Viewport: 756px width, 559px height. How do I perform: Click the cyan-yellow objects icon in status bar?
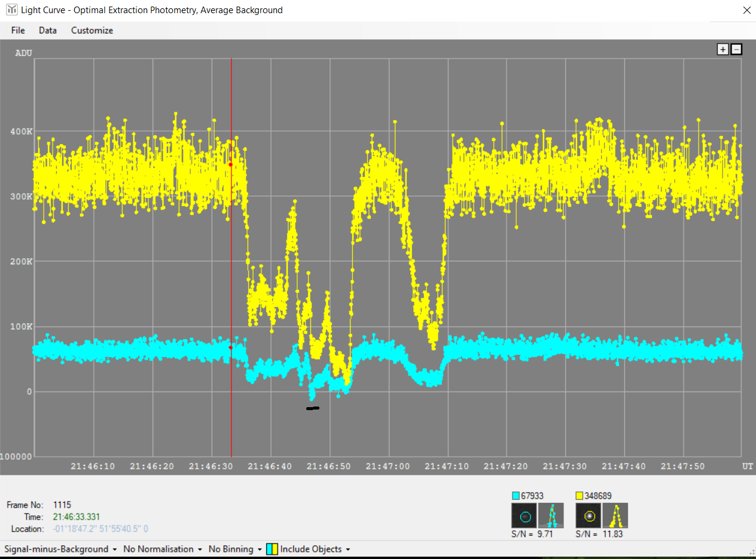point(272,549)
